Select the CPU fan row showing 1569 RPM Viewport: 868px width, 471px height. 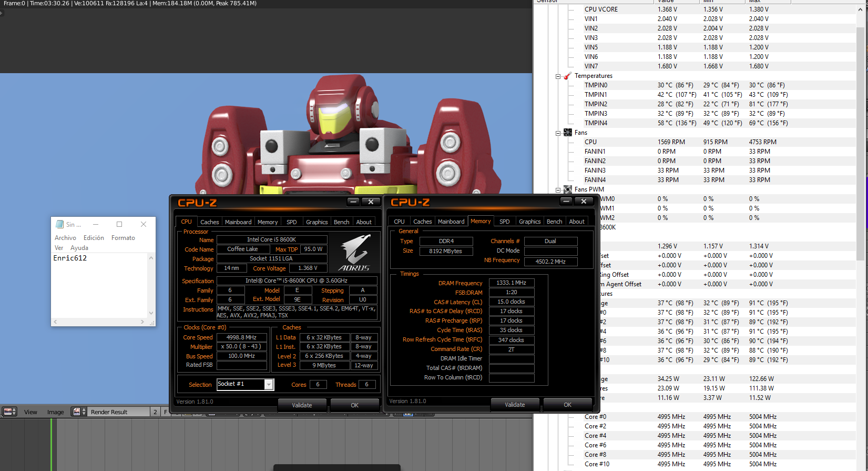pos(694,142)
